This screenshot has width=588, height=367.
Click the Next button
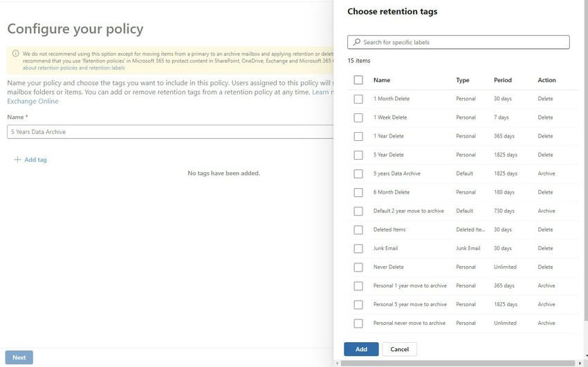point(19,357)
